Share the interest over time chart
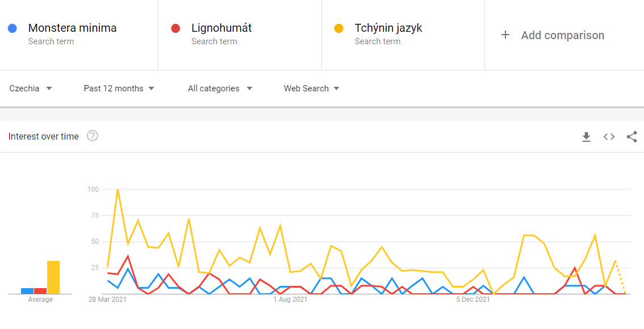The image size is (644, 329). (632, 137)
